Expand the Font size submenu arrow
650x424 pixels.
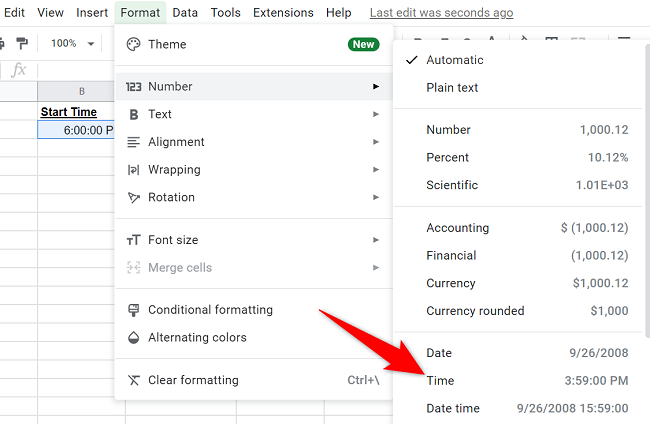[376, 240]
